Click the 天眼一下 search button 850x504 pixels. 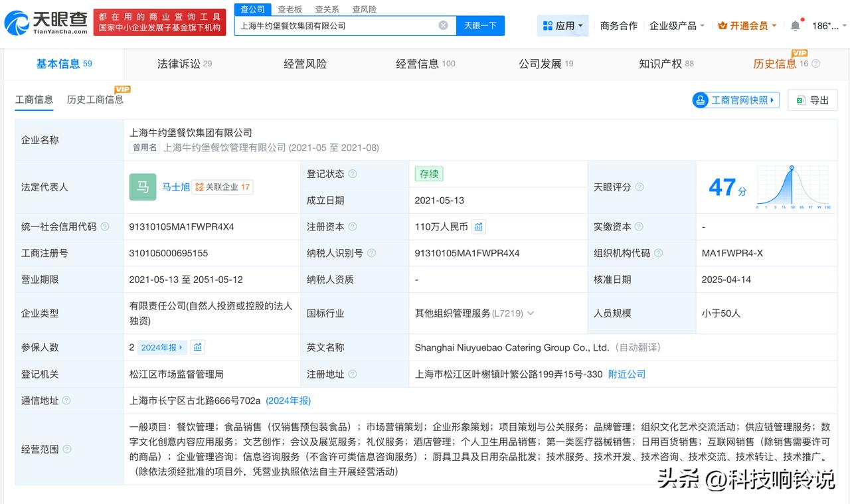pyautogui.click(x=479, y=25)
